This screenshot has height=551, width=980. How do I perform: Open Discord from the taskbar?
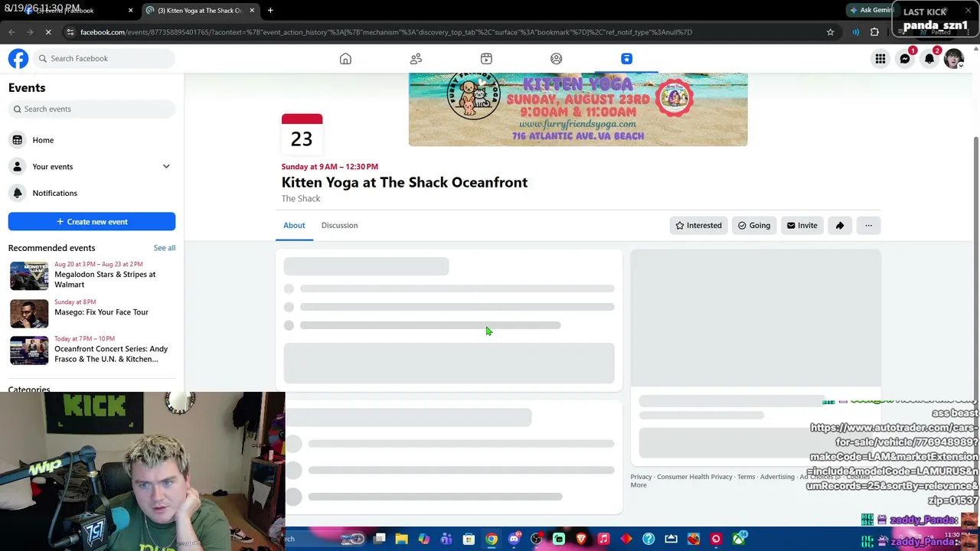(514, 539)
